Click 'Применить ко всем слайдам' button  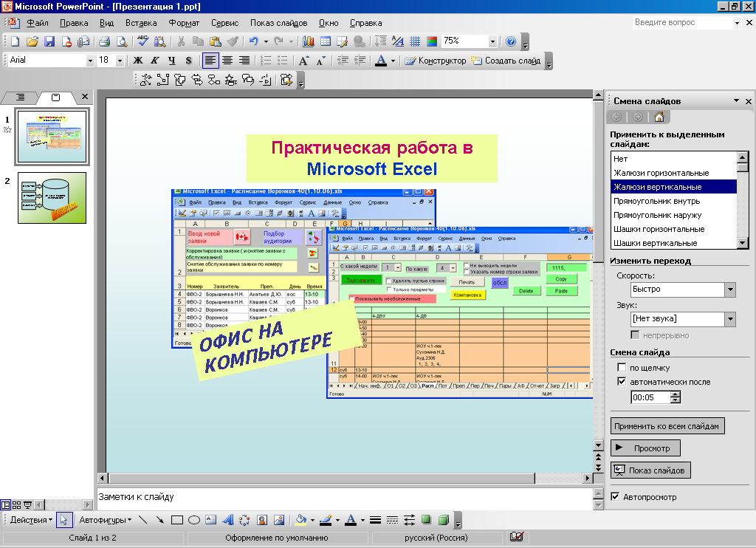coord(667,426)
